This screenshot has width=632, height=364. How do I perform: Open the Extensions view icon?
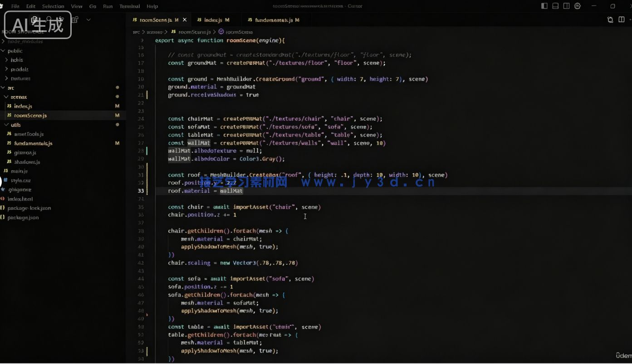75,19
